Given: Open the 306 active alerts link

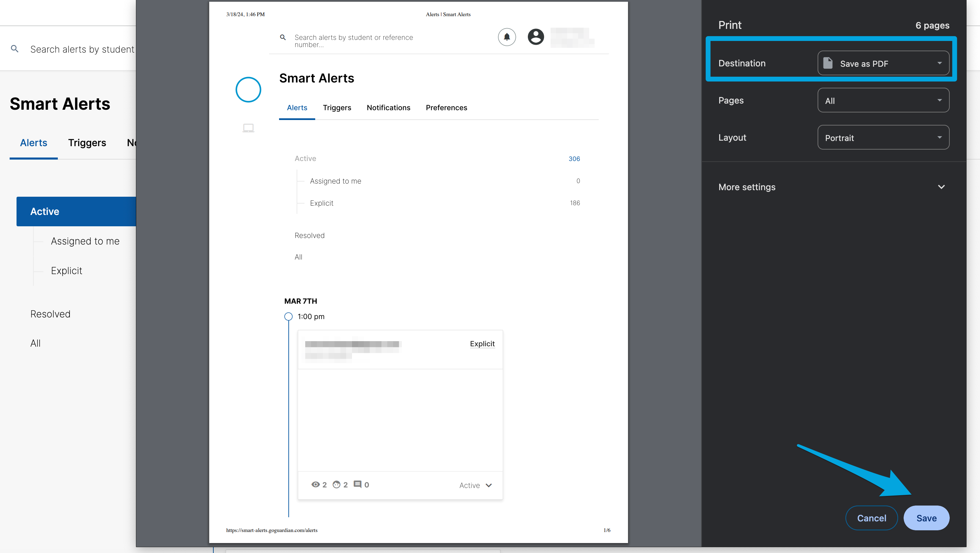Looking at the screenshot, I should click(x=574, y=159).
